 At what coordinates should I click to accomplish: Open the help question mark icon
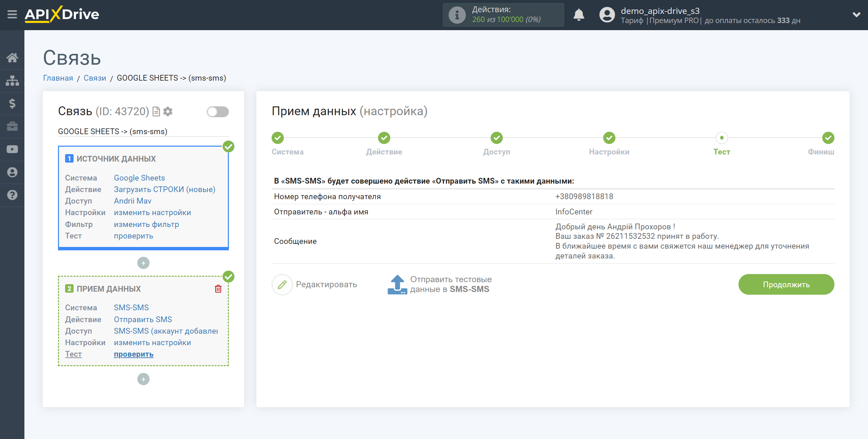(x=12, y=195)
